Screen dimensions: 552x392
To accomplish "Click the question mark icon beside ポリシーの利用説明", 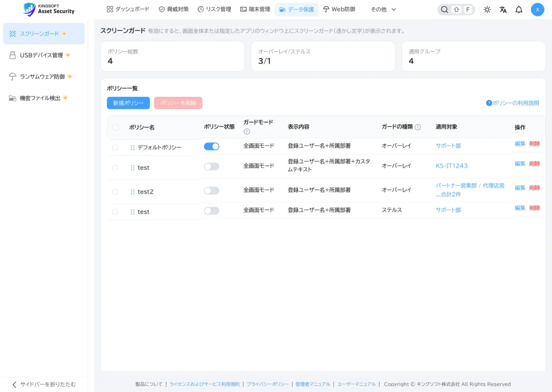I will click(489, 103).
